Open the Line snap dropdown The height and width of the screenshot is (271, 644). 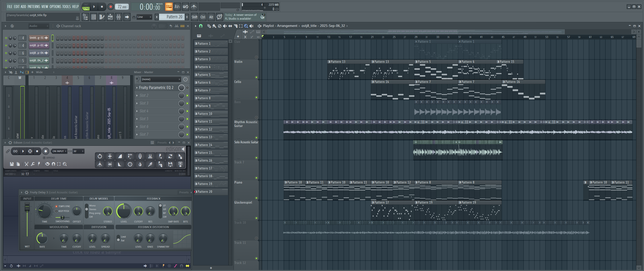coord(145,17)
